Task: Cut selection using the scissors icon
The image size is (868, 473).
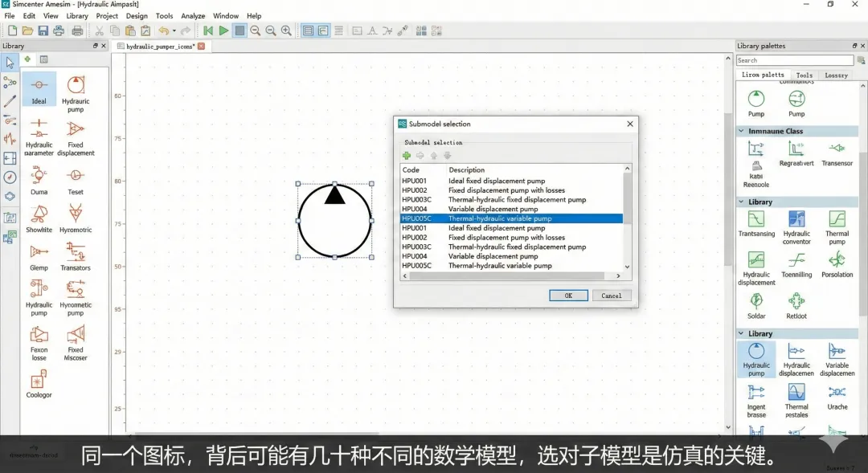Action: [100, 31]
